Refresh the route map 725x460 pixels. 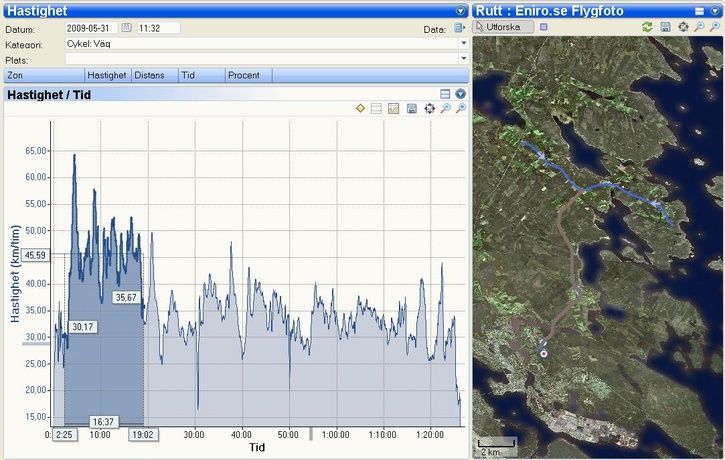click(647, 27)
